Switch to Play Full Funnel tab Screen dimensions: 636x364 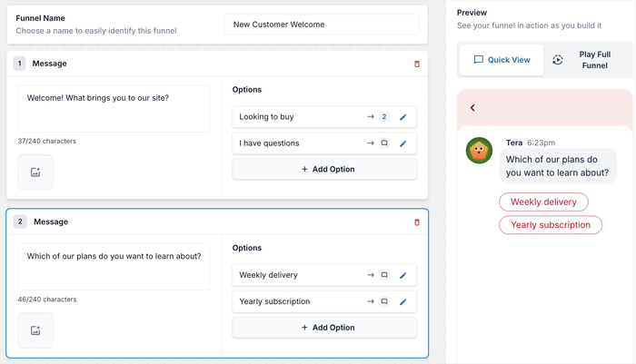click(586, 60)
